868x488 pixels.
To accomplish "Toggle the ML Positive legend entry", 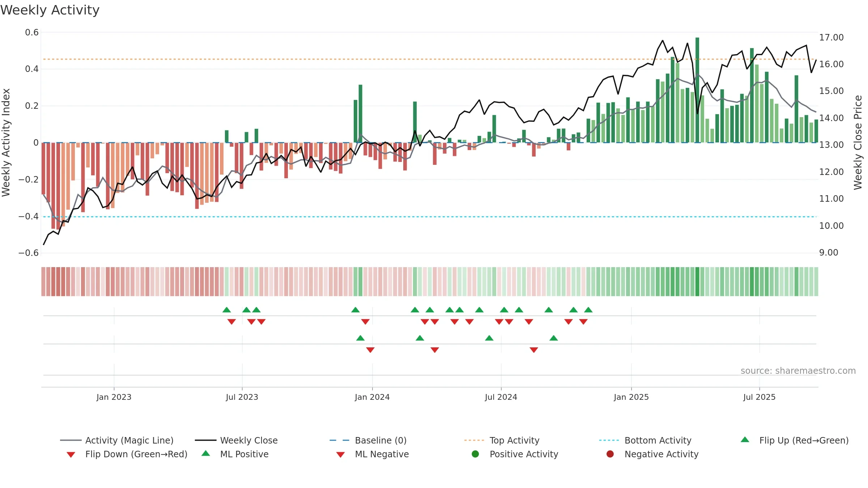I will [x=235, y=454].
